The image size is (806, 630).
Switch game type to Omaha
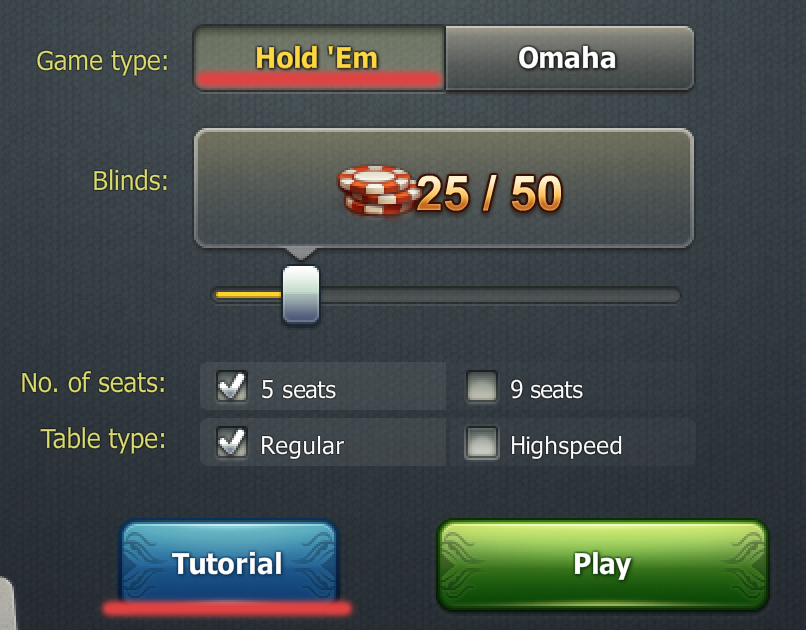click(x=570, y=58)
